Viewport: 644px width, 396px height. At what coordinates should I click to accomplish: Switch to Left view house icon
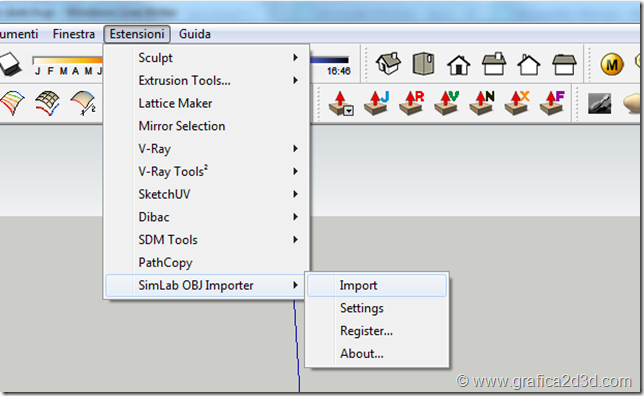[564, 64]
